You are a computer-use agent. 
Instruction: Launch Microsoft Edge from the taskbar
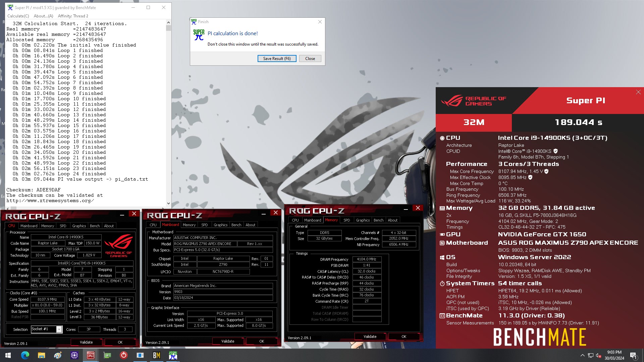[25, 355]
